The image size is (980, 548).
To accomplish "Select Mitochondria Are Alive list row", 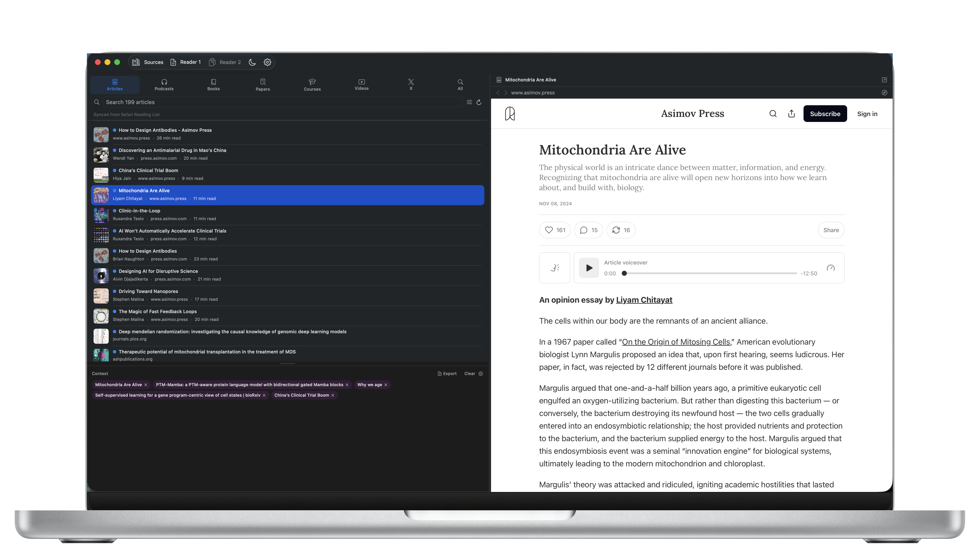I will [x=288, y=195].
